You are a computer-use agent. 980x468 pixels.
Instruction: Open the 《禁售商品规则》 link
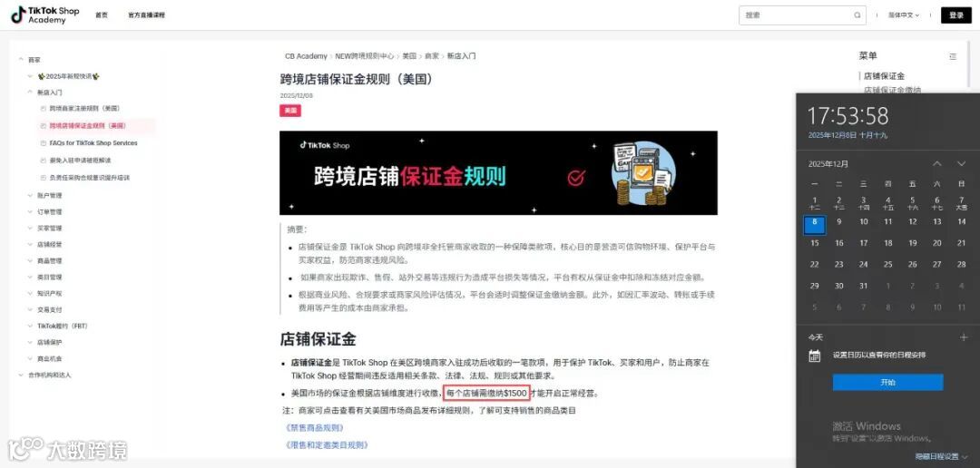coord(314,428)
